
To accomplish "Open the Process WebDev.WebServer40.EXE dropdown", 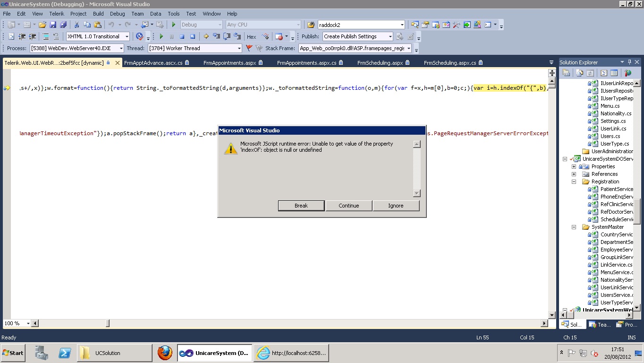I will pyautogui.click(x=121, y=48).
